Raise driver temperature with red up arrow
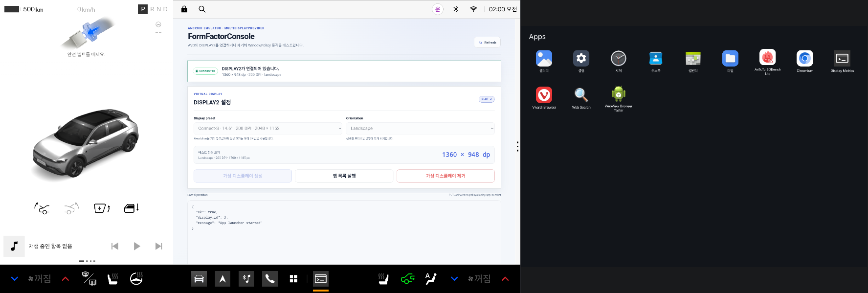 click(65, 279)
